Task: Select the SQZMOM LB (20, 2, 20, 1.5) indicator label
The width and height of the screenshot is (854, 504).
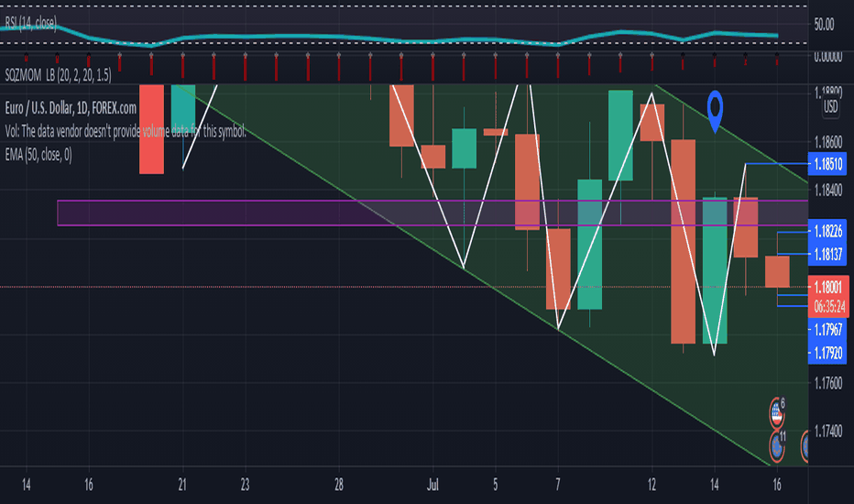Action: [x=58, y=75]
